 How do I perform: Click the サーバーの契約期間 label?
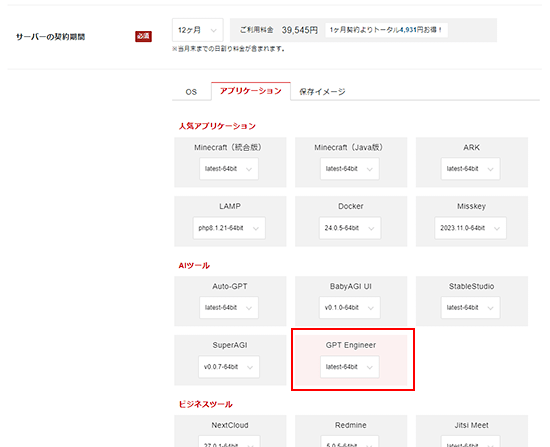51,37
